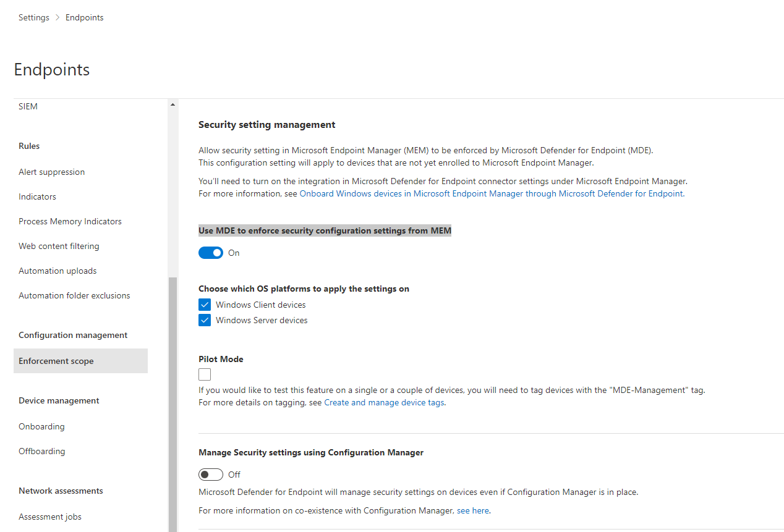Click the Endpoints page title
784x532 pixels.
tap(52, 70)
